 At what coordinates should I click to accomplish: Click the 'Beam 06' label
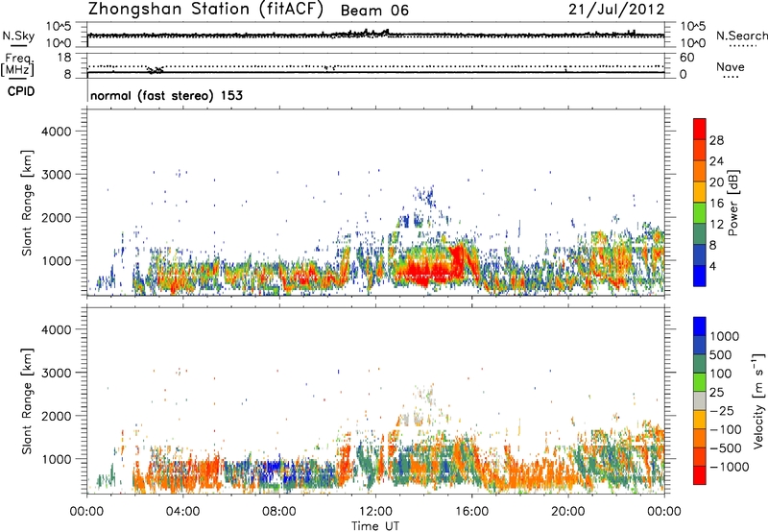click(374, 11)
